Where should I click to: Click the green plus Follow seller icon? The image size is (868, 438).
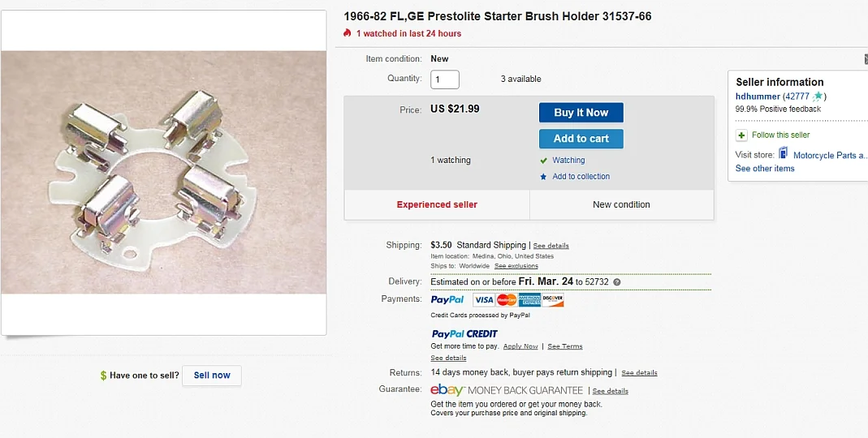pyautogui.click(x=741, y=135)
